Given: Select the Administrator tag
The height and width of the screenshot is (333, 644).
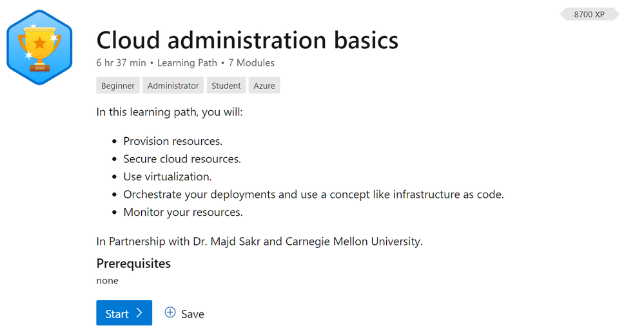Looking at the screenshot, I should 173,86.
